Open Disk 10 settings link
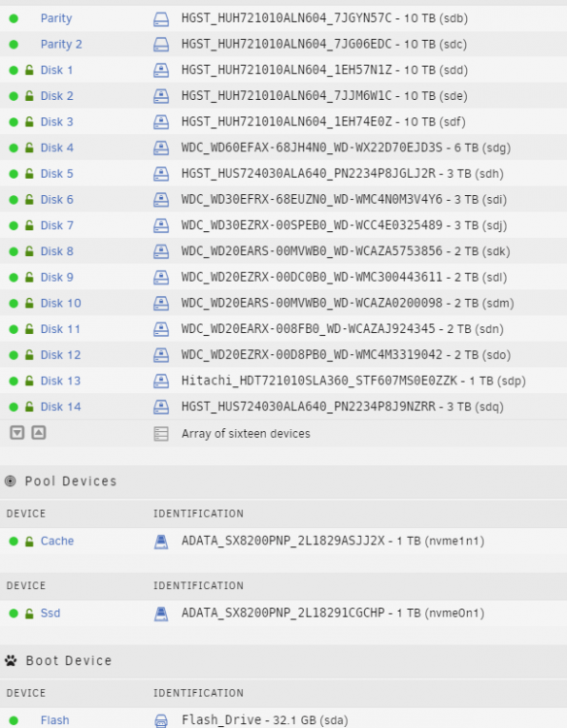This screenshot has height=728, width=567. pos(61,303)
